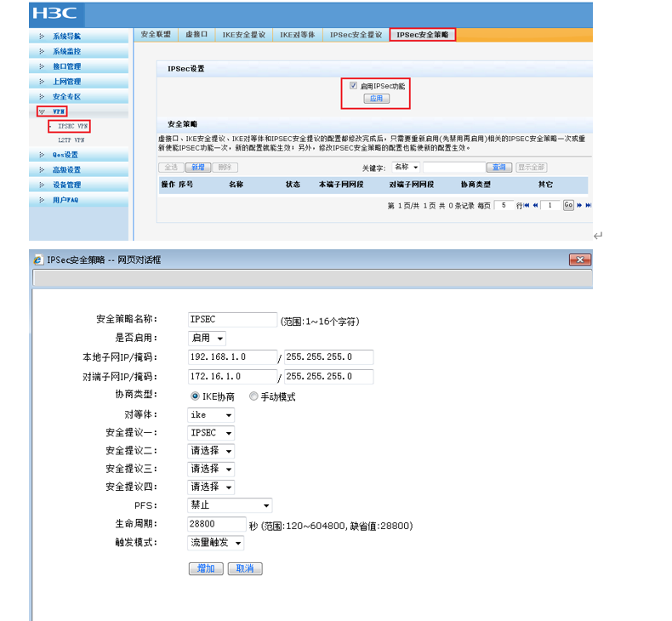Viewport: 672px width, 621px height.
Task: Click the 对端子网网段 column header
Action: pyautogui.click(x=412, y=185)
